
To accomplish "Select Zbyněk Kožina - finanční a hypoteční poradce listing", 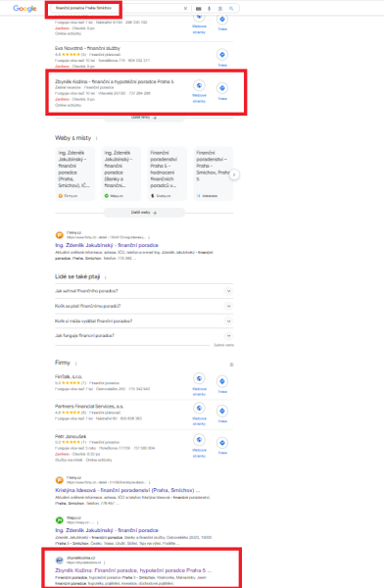I will 115,81.
